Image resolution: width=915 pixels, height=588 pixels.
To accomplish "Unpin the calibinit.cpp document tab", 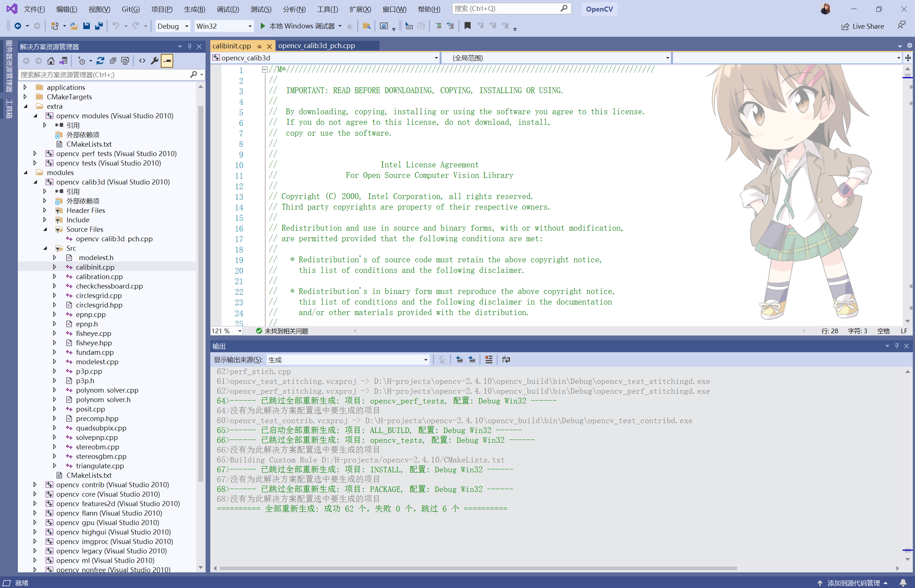I will [x=259, y=46].
